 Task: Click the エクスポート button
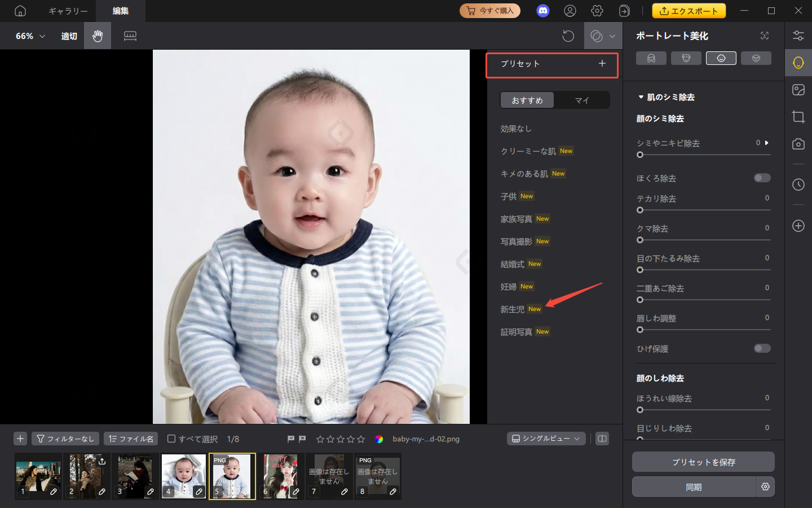click(x=689, y=10)
